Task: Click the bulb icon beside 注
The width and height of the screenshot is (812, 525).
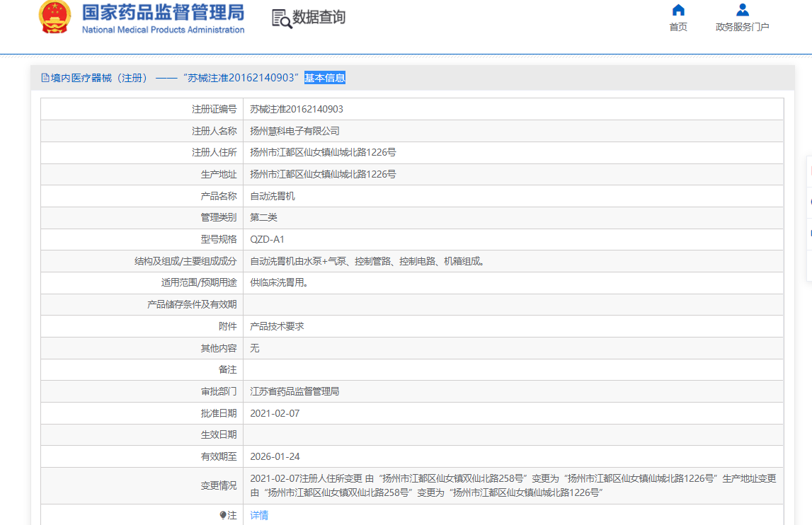Action: tap(223, 515)
